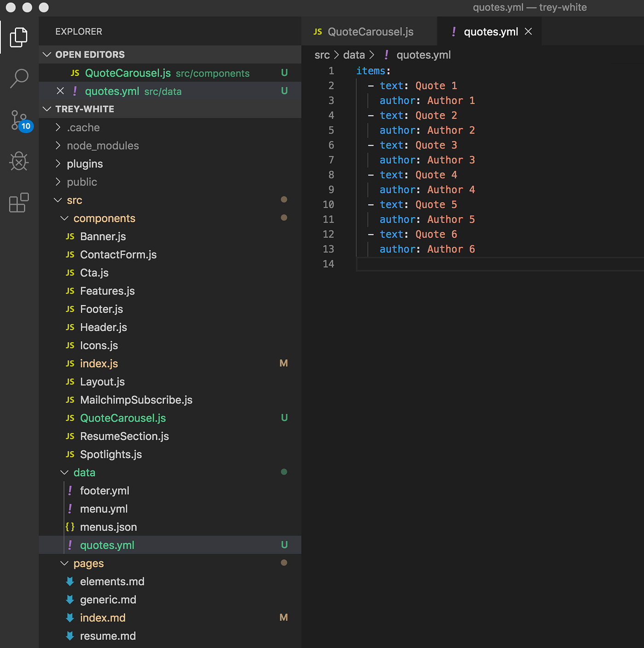This screenshot has height=648, width=644.
Task: Open the Search view in activity bar
Action: click(x=19, y=79)
